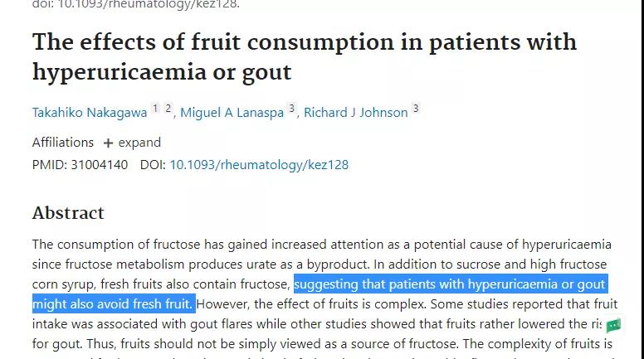This screenshot has height=359, width=644.
Task: Click the Abstract section heading
Action: tap(68, 212)
